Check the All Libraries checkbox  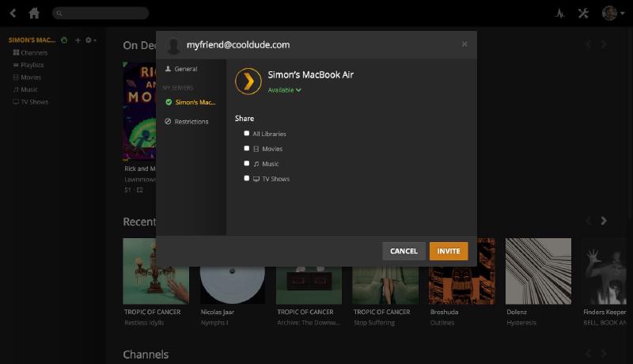247,133
